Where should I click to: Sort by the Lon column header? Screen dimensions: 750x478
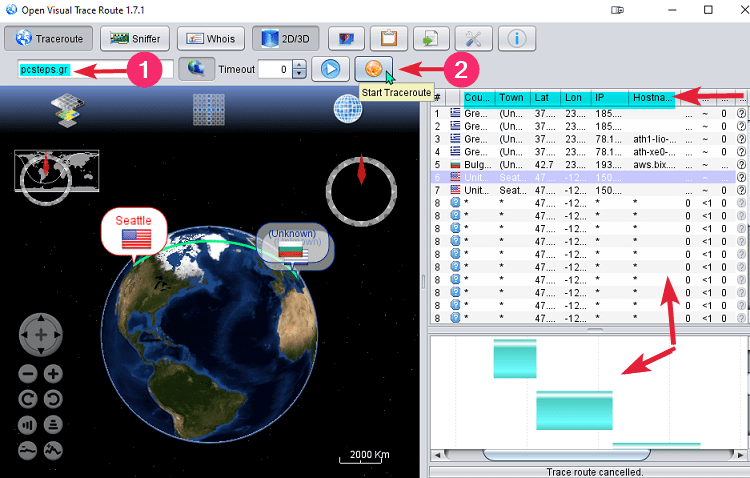tap(575, 98)
